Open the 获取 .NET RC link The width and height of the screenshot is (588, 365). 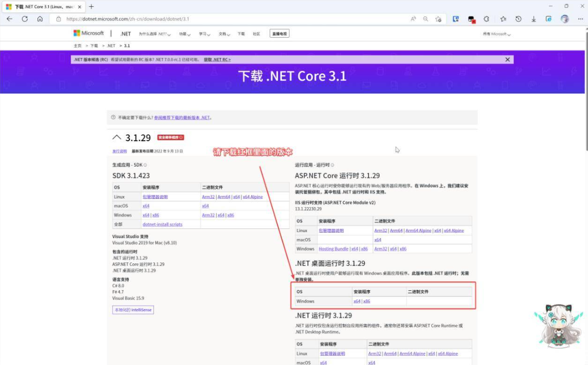[x=217, y=60]
